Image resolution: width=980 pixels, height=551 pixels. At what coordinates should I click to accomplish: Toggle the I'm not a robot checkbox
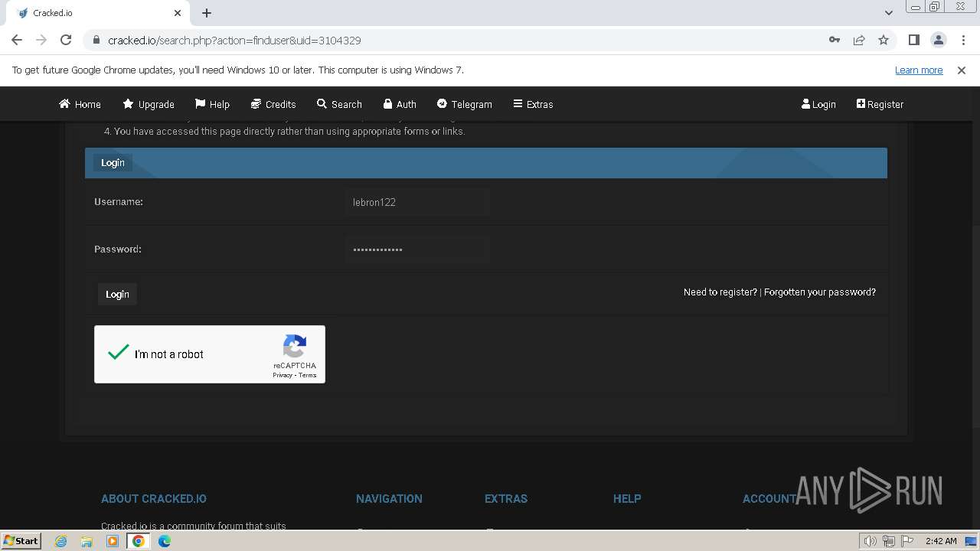[x=119, y=353]
